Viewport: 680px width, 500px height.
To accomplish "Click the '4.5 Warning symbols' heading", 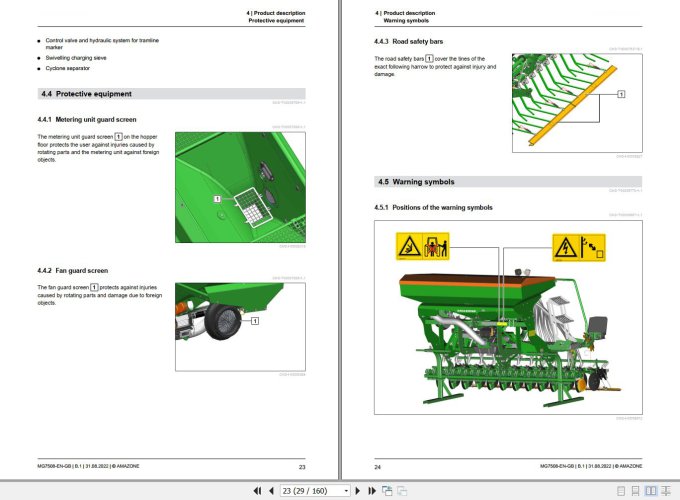I will (416, 182).
